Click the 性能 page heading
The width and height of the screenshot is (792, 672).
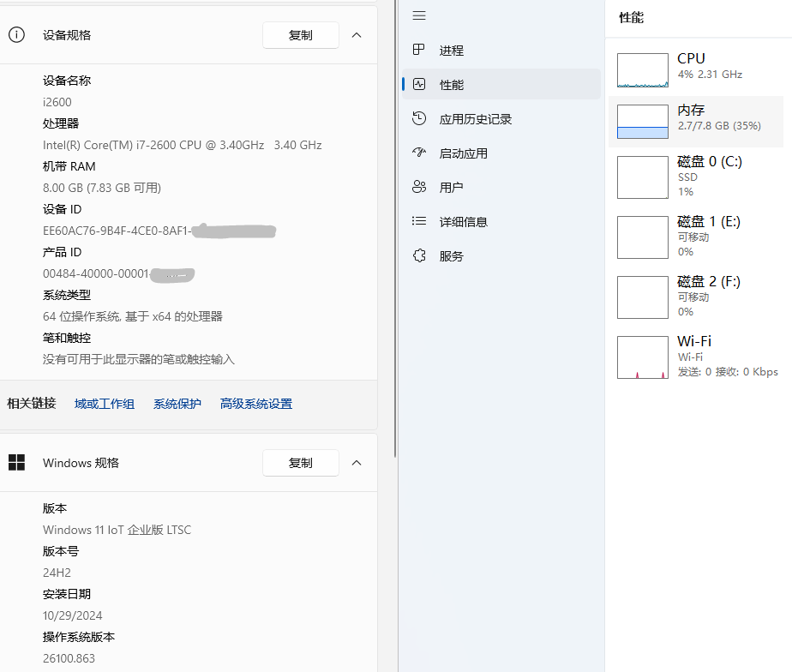[x=632, y=18]
